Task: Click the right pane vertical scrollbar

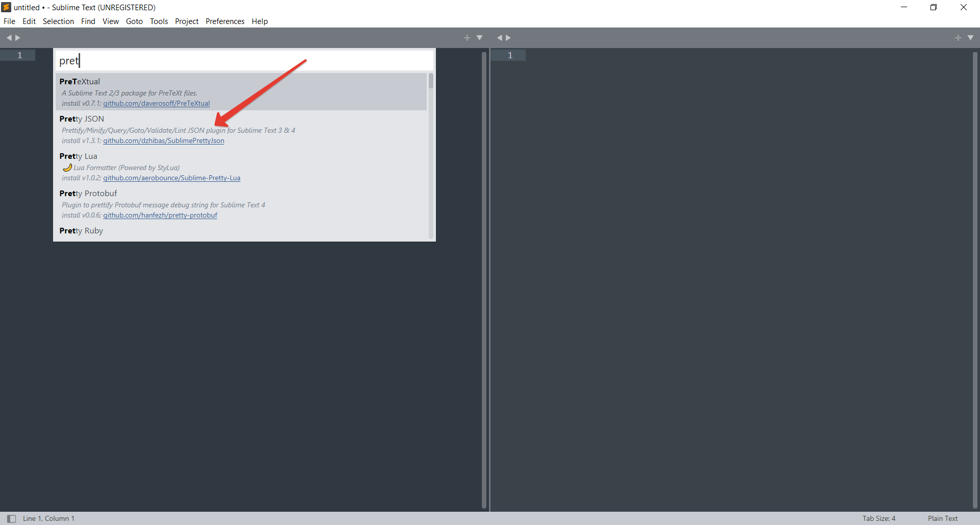Action: click(975, 280)
